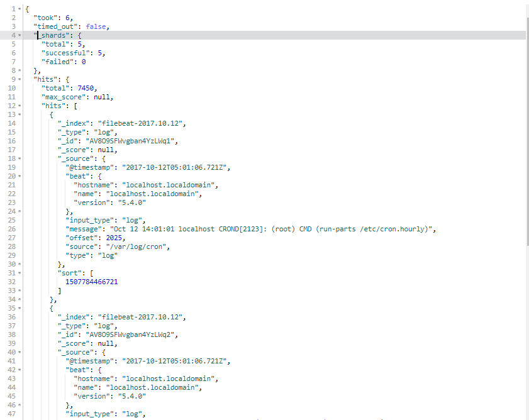Click the id "AV8O9SFWvgban4YzLWq2"

pos(130,334)
